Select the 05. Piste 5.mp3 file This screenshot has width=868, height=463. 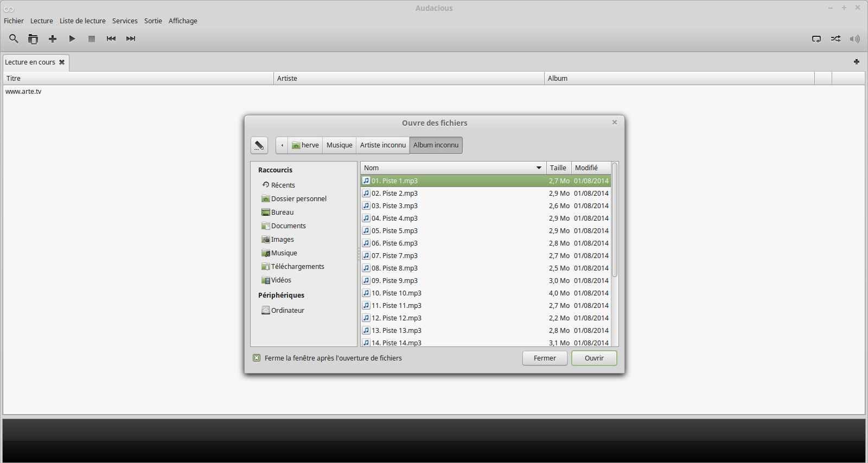[394, 230]
